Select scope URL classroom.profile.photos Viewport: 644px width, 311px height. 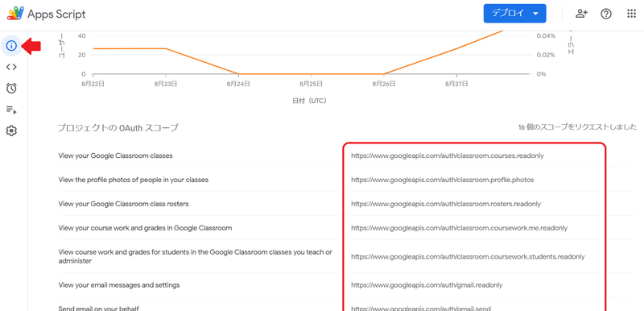tap(442, 180)
